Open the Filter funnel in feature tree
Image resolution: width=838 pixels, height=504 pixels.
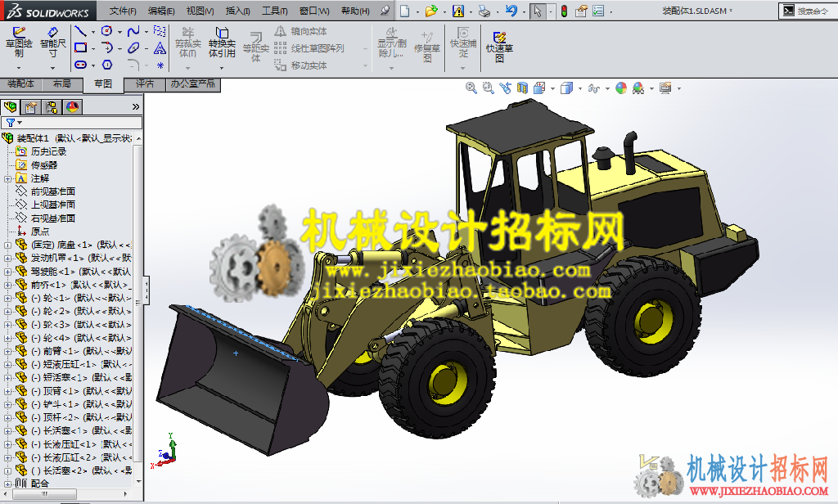[x=11, y=123]
